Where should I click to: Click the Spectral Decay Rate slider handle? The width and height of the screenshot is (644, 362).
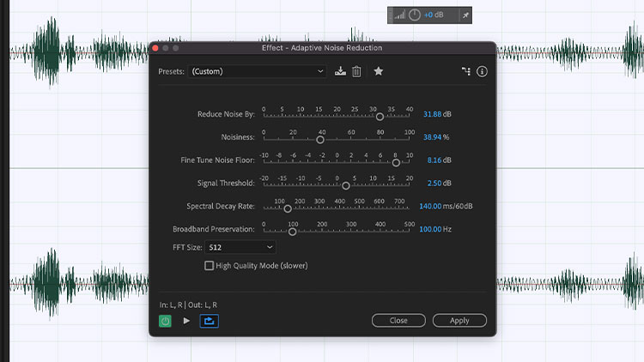[x=288, y=209]
